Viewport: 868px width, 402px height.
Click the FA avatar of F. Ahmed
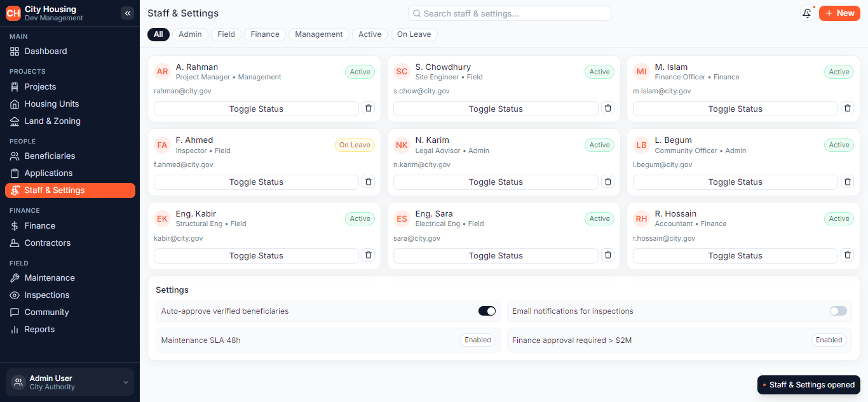coord(163,145)
